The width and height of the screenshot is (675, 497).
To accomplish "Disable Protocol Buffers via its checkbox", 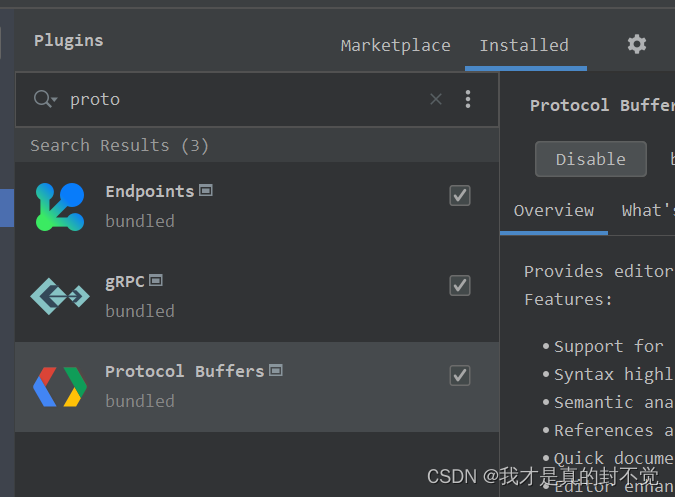I will (x=460, y=376).
